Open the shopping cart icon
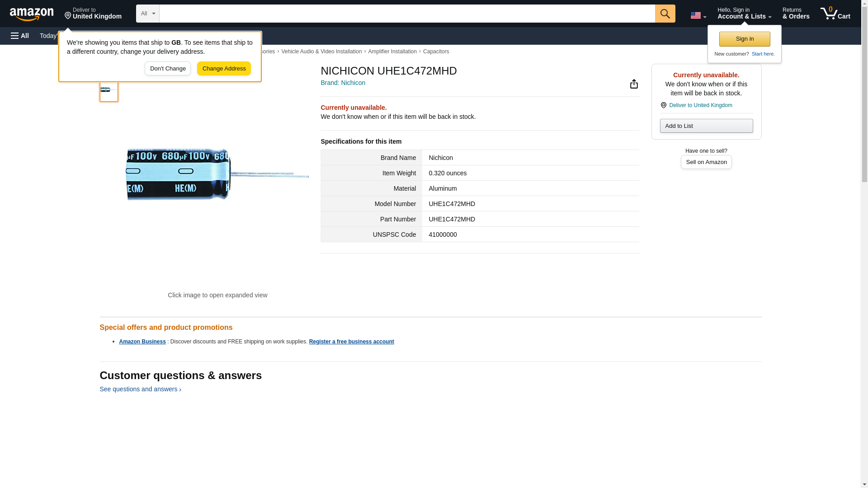Screen dimensions: 868x488 pyautogui.click(x=835, y=14)
